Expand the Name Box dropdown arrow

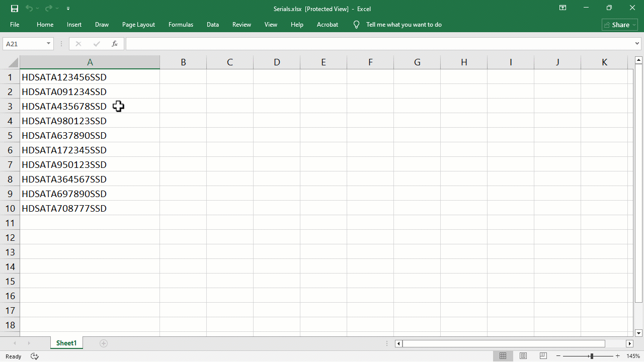[x=48, y=44]
